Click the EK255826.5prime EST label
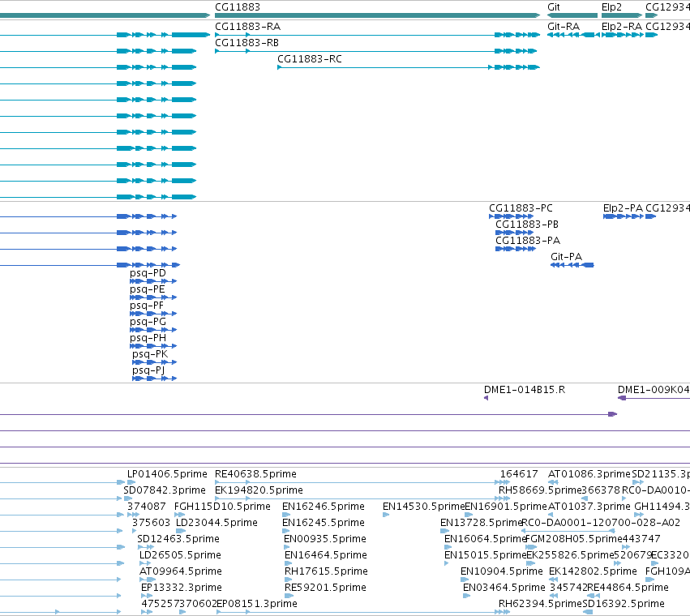Viewport: 690px width, 616px height. [570, 555]
